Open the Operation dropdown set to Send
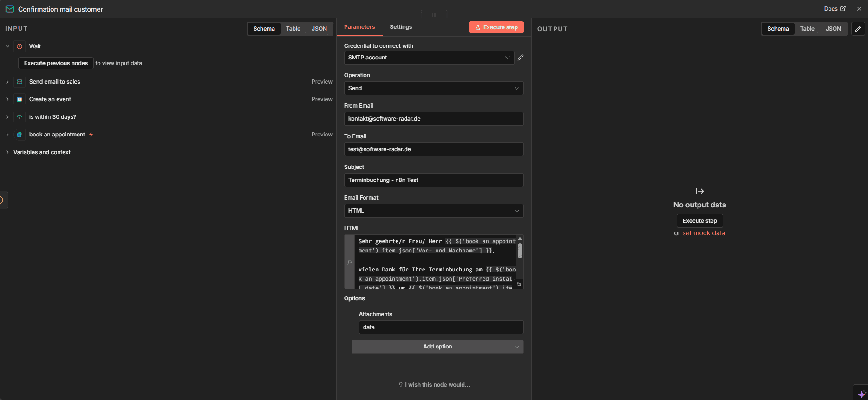This screenshot has height=400, width=868. [433, 88]
